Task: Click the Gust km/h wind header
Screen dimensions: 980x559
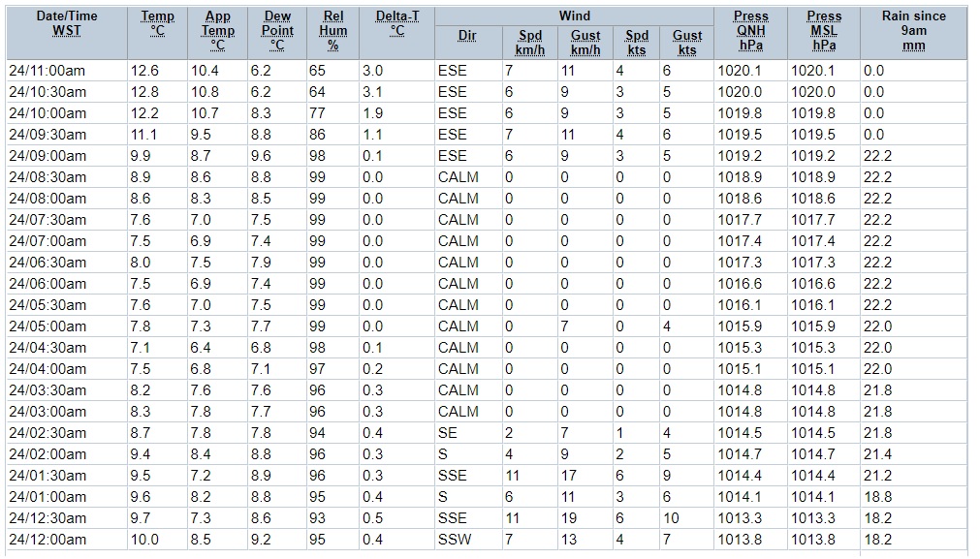Action: (x=585, y=43)
